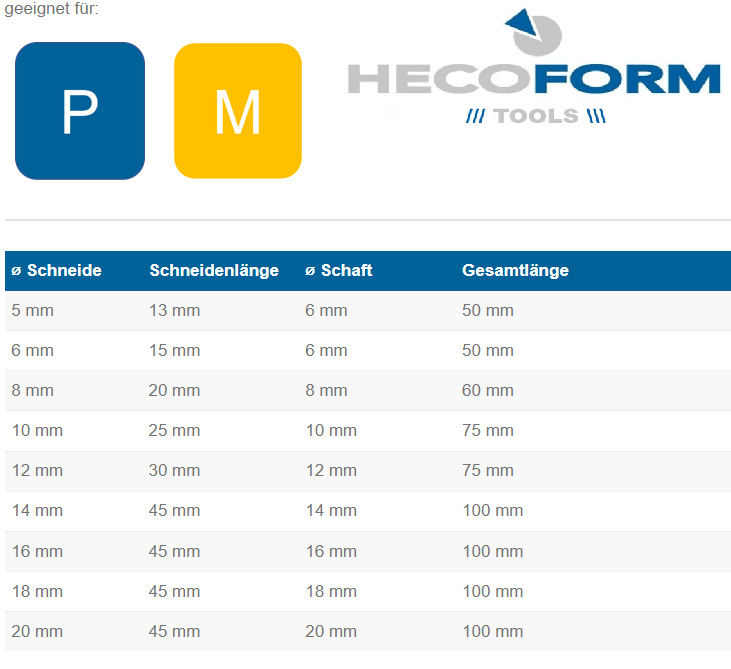731x669 pixels.
Task: Click the Gesamtlänge column header
Action: pyautogui.click(x=515, y=271)
